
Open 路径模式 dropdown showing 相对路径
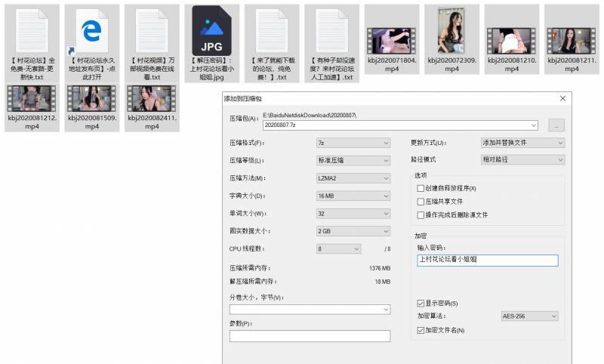522,160
